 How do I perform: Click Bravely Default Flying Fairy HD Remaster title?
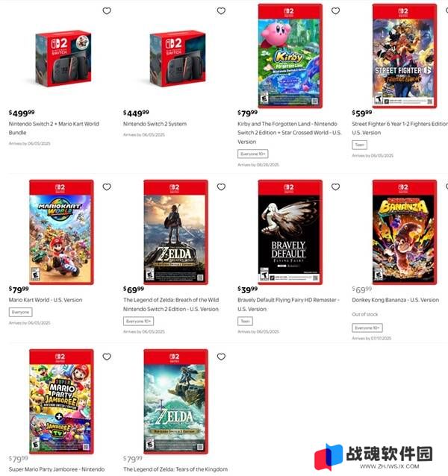pos(288,304)
